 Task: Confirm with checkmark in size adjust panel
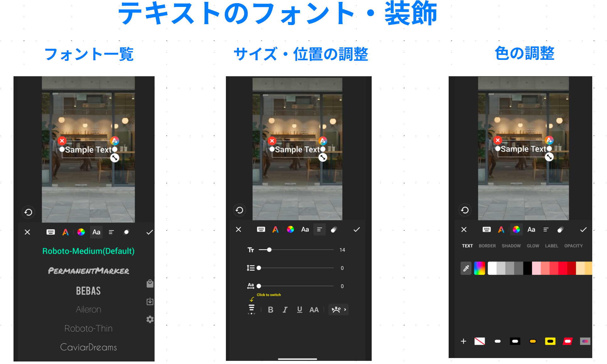357,230
